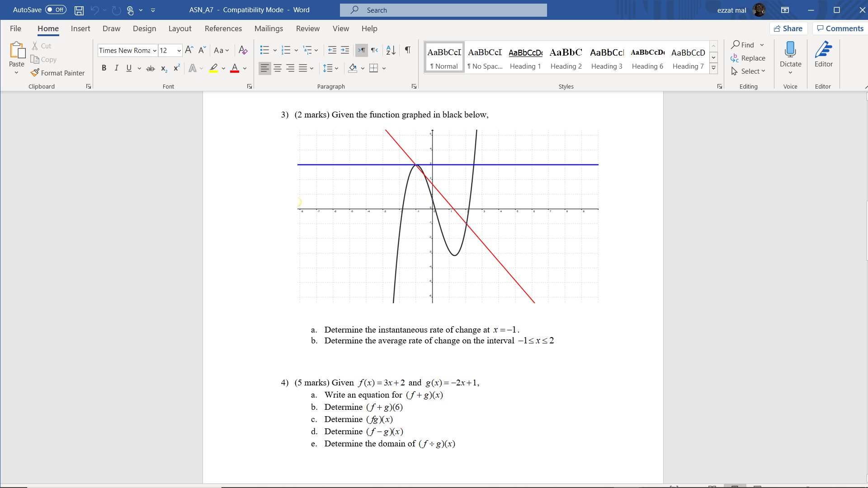Image resolution: width=868 pixels, height=488 pixels.
Task: Click the Save floppy disk icon
Action: 79,10
